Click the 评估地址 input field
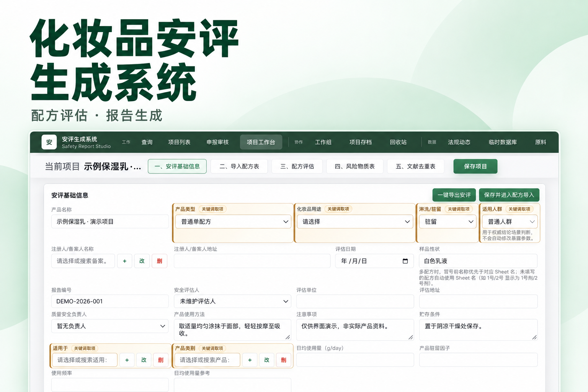 tap(479, 301)
